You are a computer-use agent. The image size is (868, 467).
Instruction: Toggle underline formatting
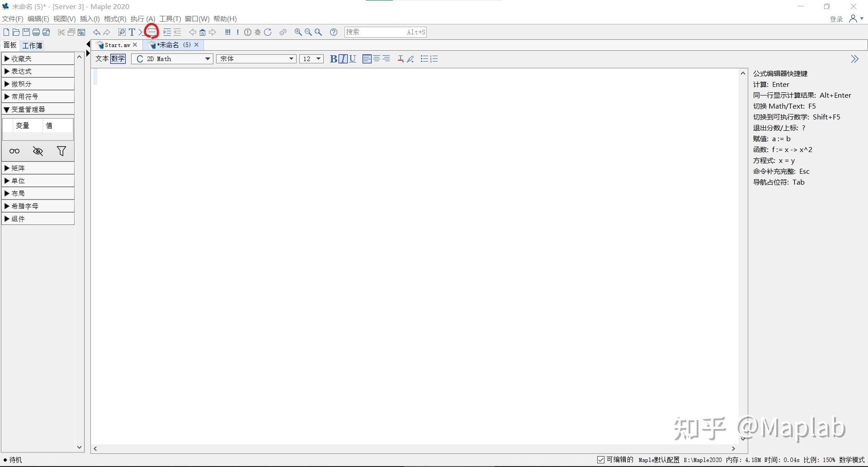coord(353,59)
